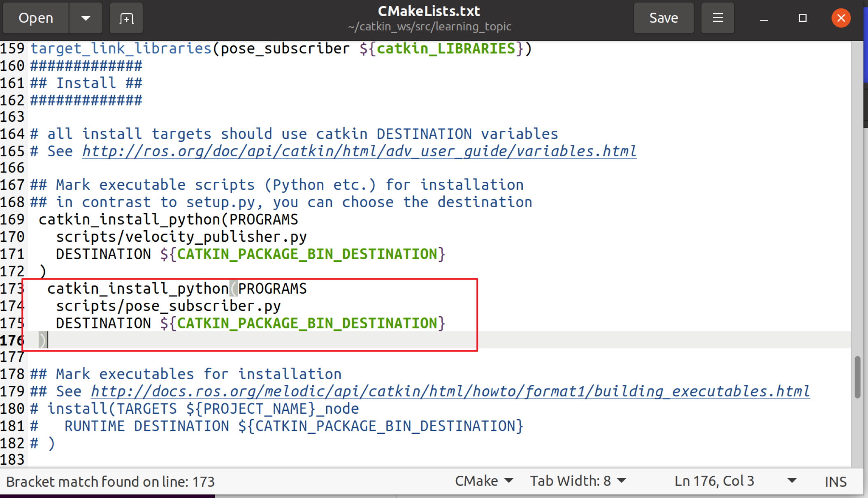Open the docs.ros.org building_executables link
The width and height of the screenshot is (868, 498).
pos(450,391)
